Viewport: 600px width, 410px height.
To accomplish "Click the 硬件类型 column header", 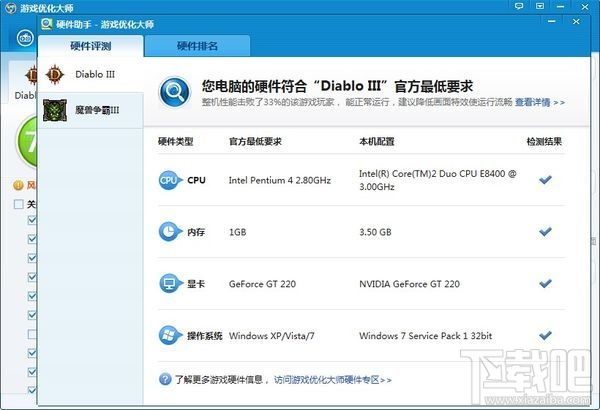I will coord(176,142).
